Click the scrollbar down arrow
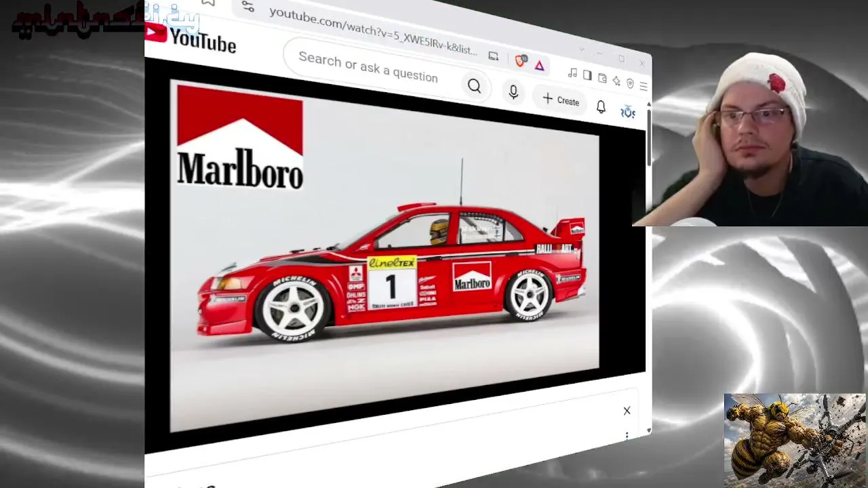 [649, 430]
